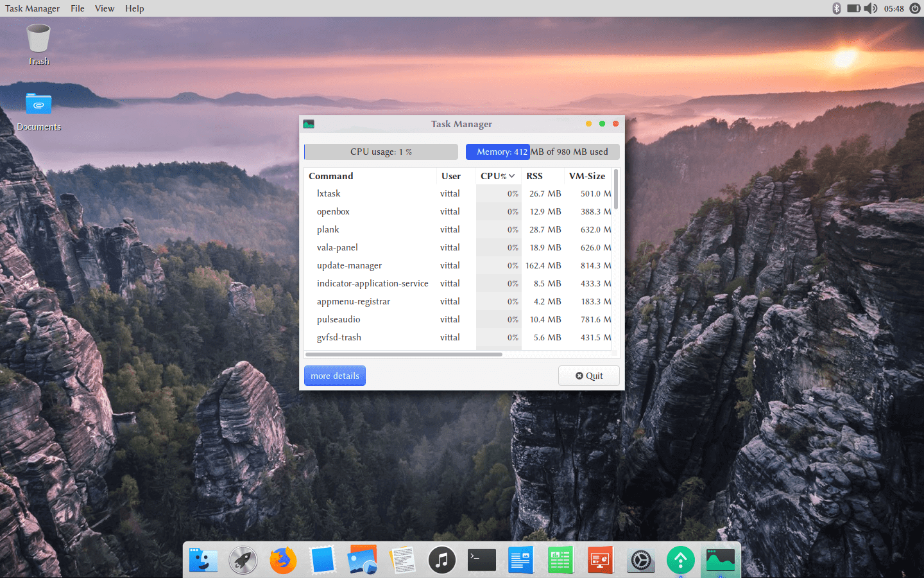Close Task Manager with the red button
The image size is (924, 578).
(x=615, y=124)
